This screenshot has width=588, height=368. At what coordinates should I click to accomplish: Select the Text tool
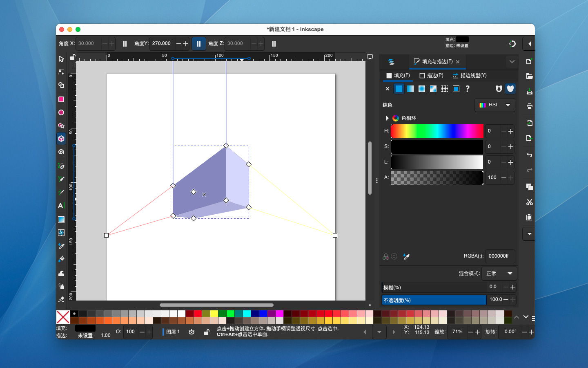click(61, 206)
